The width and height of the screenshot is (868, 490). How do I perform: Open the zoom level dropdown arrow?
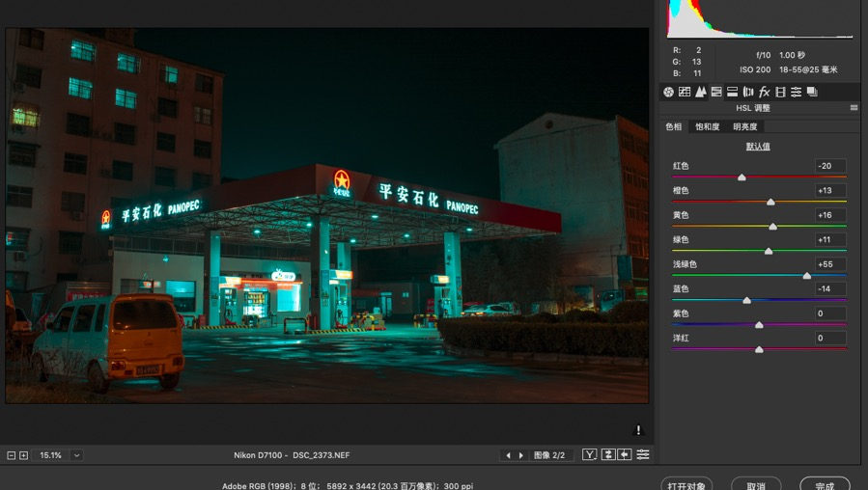tap(77, 455)
